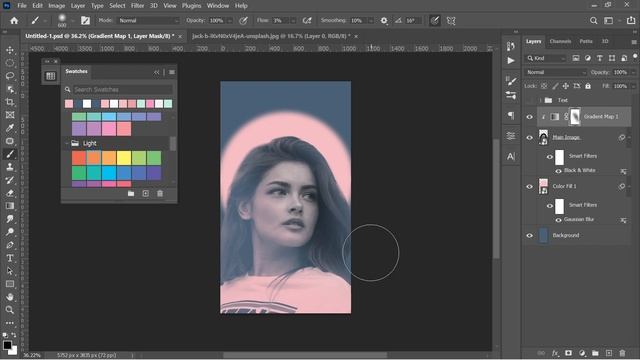The width and height of the screenshot is (640, 360).
Task: Hide the Gradient Map 1 layer
Action: pyautogui.click(x=529, y=117)
